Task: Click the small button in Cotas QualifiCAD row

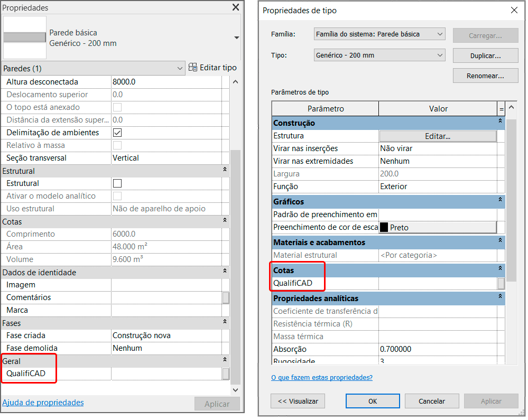Action: pyautogui.click(x=501, y=283)
